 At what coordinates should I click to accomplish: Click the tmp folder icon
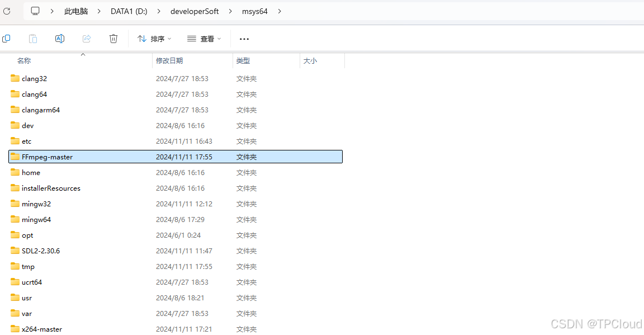coord(15,266)
